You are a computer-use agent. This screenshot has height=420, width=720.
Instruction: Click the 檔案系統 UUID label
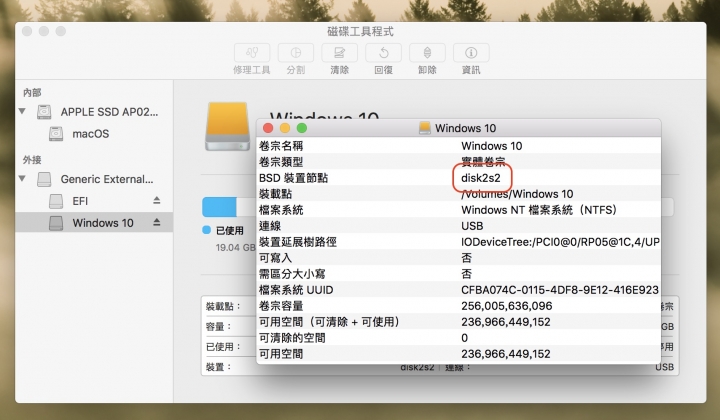pos(296,290)
